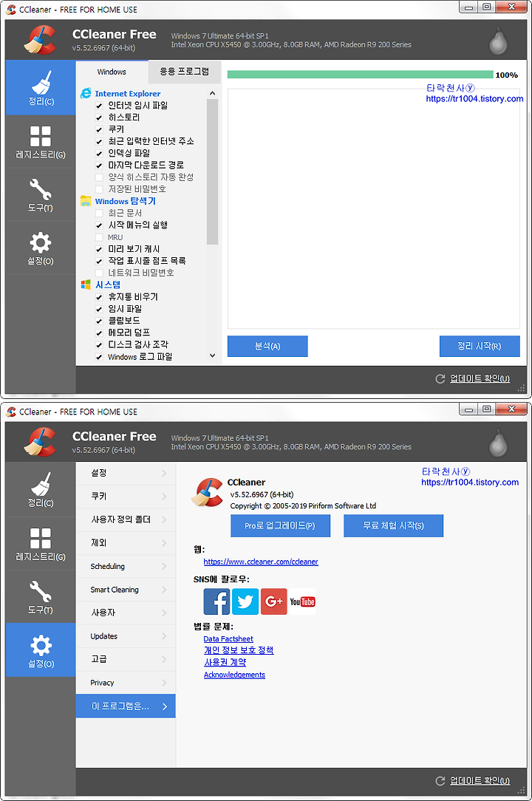Open the 사용자 settings row
Image resolution: width=532 pixels, height=801 pixels.
point(126,613)
